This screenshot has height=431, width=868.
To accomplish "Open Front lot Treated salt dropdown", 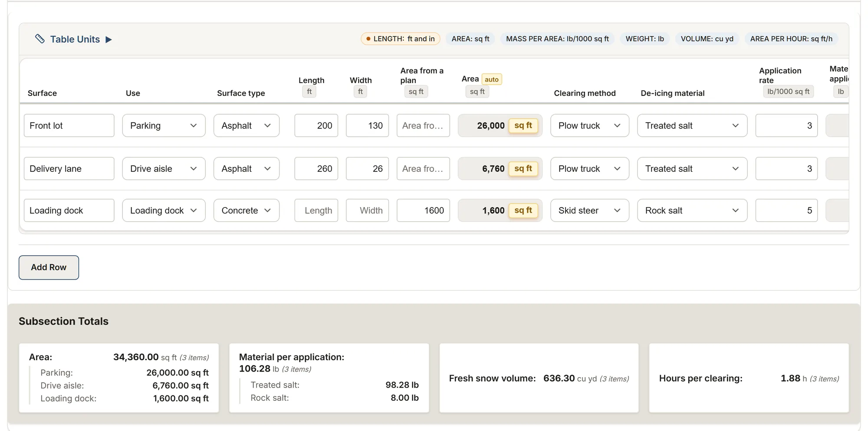I will click(x=692, y=125).
